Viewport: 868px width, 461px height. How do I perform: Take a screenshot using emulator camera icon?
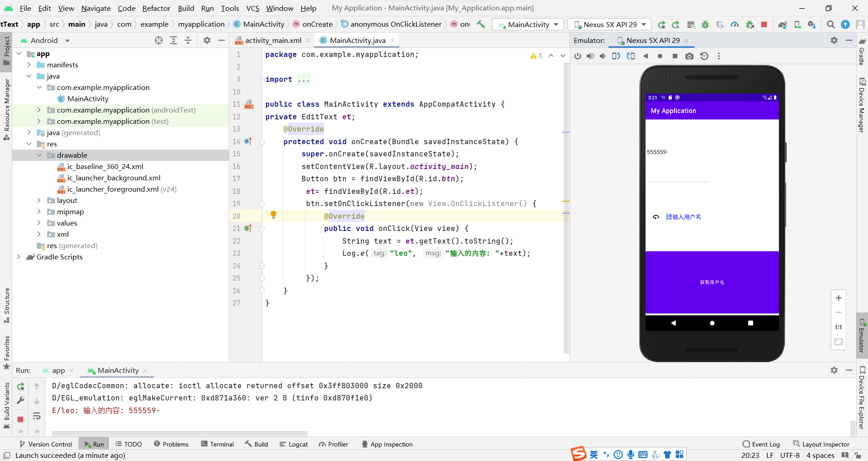[x=689, y=56]
